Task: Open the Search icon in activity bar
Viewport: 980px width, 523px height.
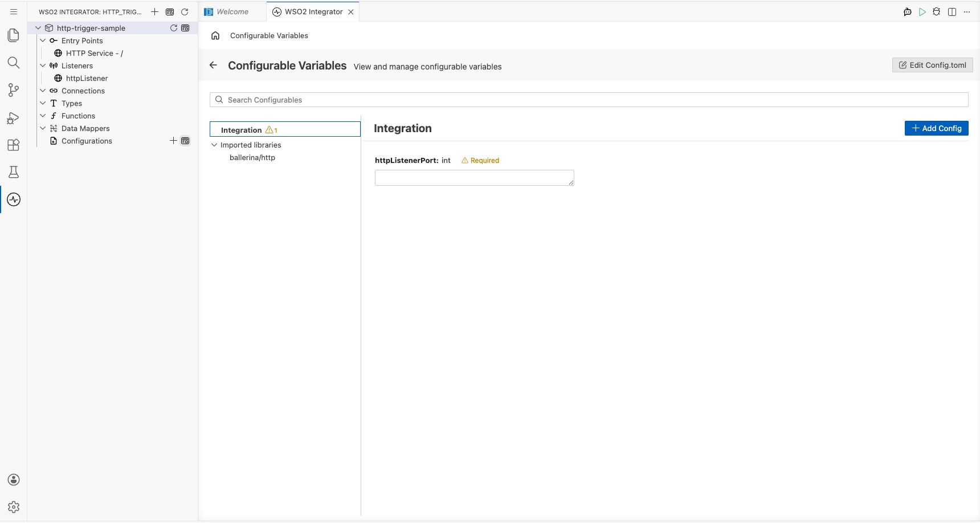Action: [x=14, y=63]
